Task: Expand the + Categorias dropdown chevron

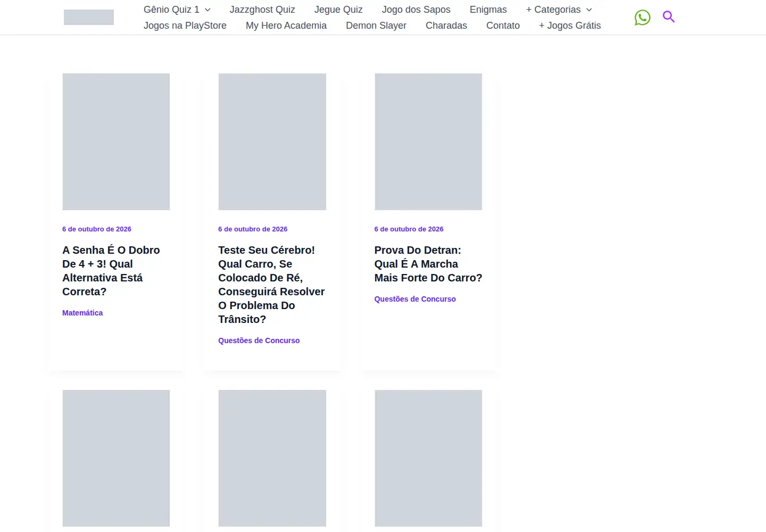Action: 589,10
